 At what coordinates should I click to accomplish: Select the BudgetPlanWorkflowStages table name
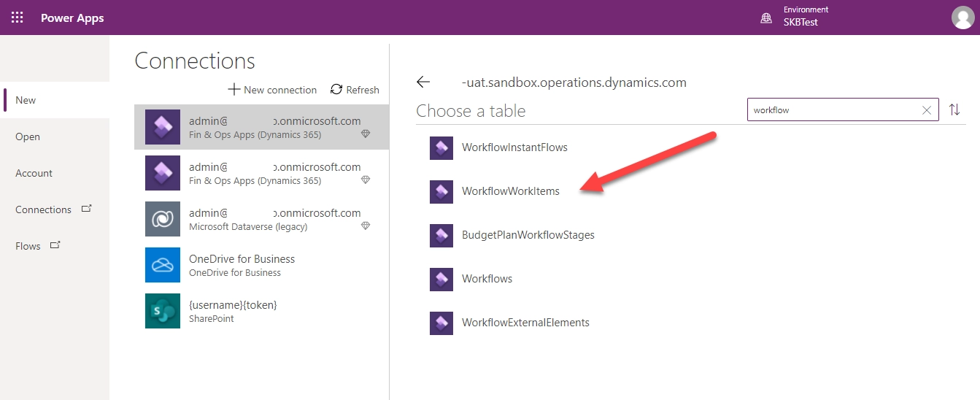pos(528,235)
